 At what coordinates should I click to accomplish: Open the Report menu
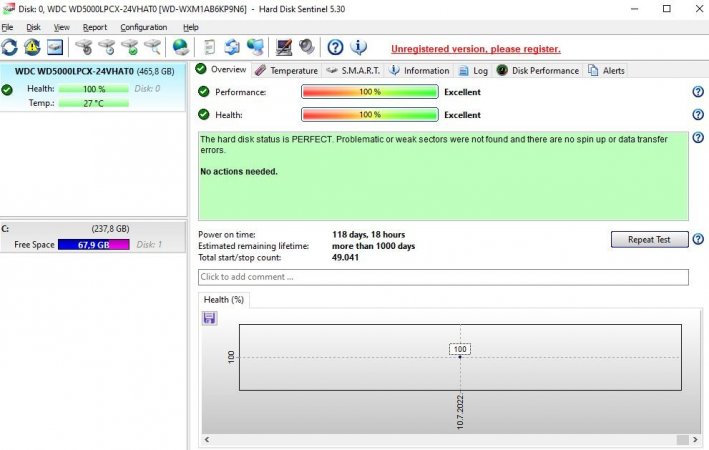click(x=95, y=27)
